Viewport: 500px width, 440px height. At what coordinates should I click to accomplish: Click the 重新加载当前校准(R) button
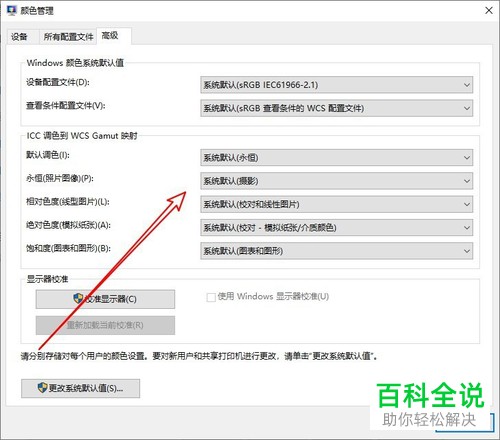[105, 325]
